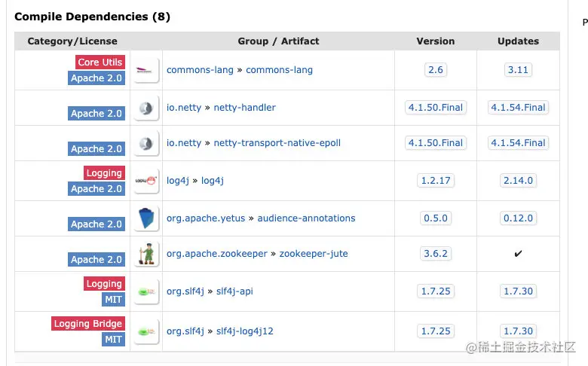Click the netty-handler row icon
This screenshot has height=366, width=588.
click(146, 108)
